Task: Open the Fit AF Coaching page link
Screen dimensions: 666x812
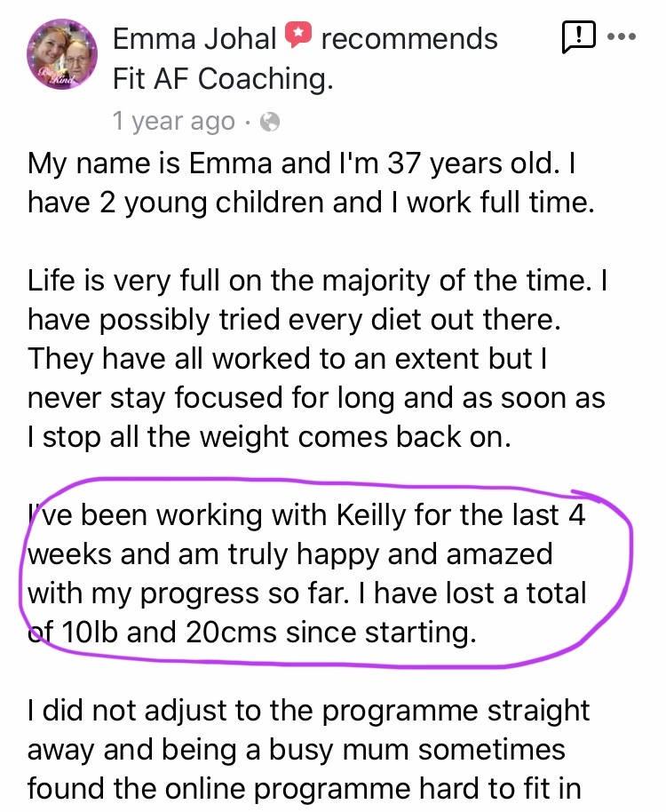Action: 223,78
